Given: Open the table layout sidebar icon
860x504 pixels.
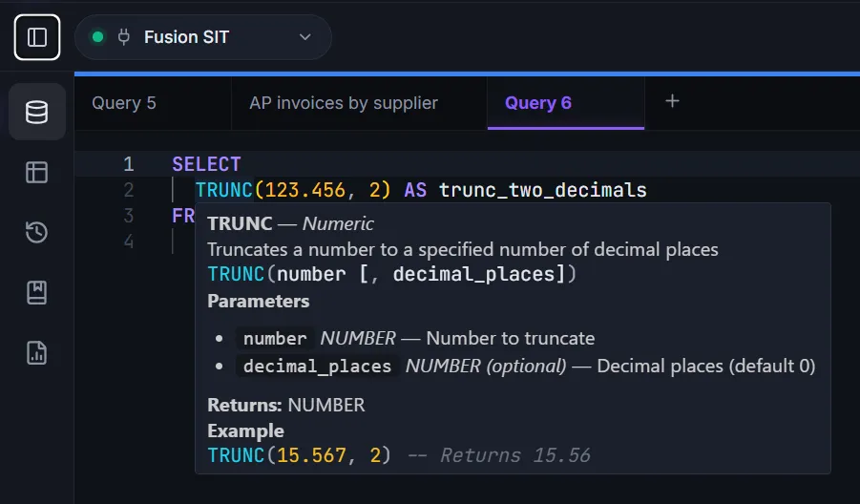Looking at the screenshot, I should 36,172.
